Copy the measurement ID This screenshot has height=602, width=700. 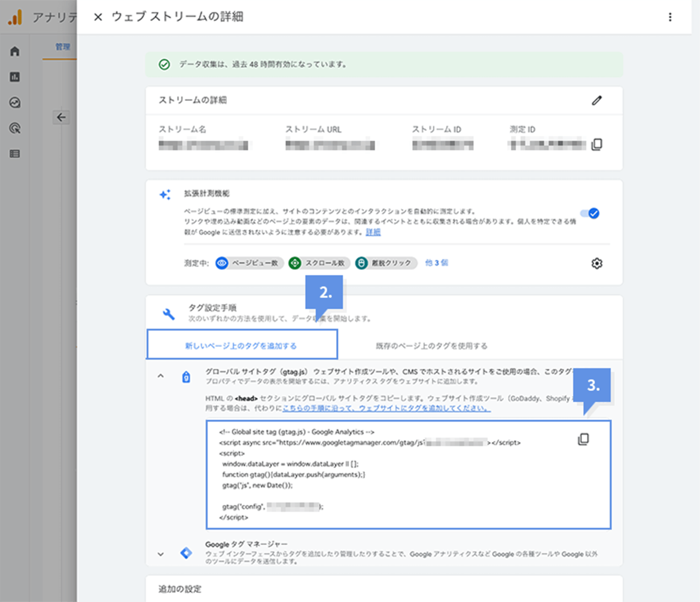point(597,145)
